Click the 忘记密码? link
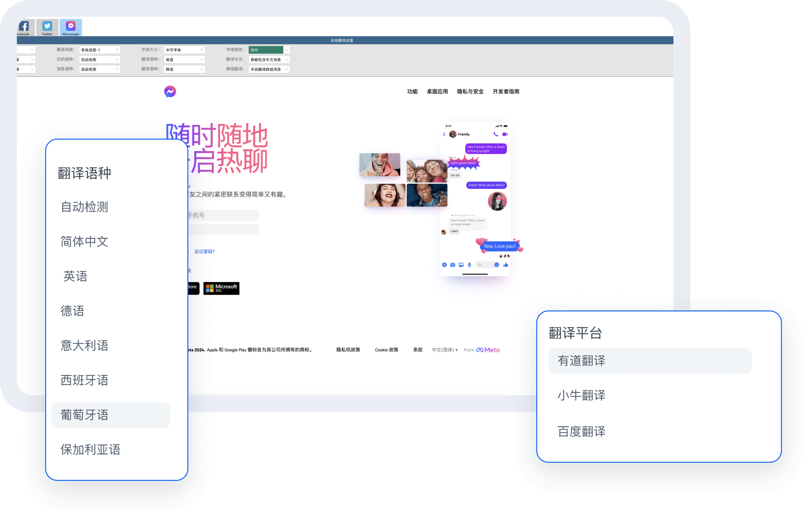 (204, 251)
